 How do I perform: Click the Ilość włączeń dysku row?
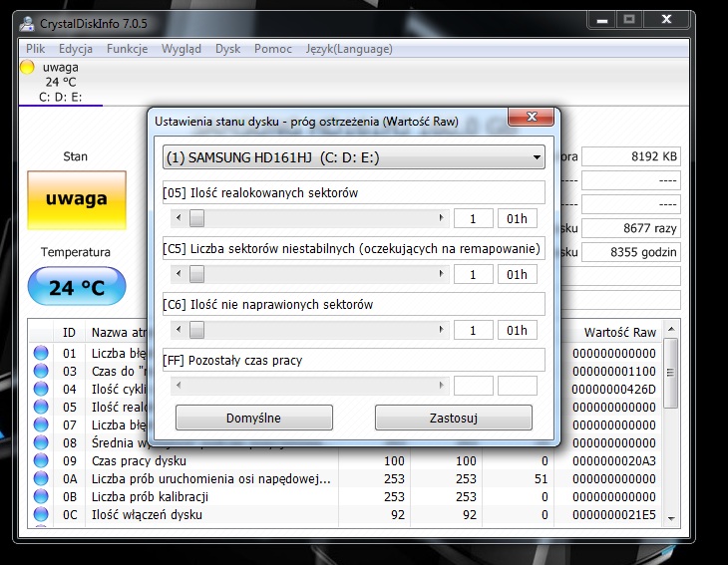tap(346, 514)
